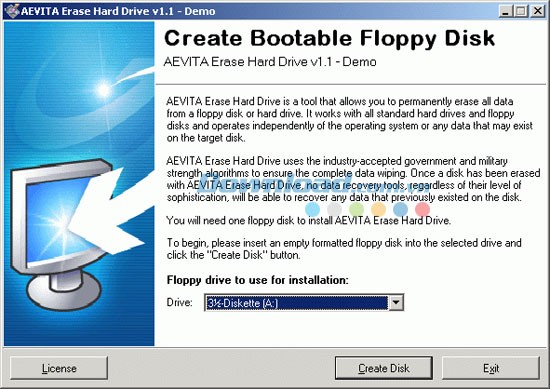Click the 'You will need one floppy disk' sentence

pos(309,220)
